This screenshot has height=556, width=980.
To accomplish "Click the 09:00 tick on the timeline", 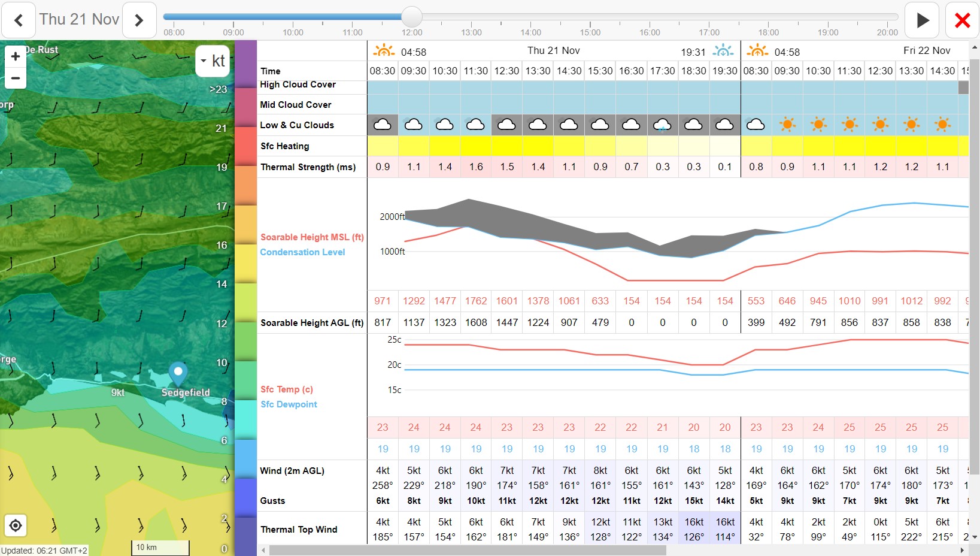I will click(233, 29).
